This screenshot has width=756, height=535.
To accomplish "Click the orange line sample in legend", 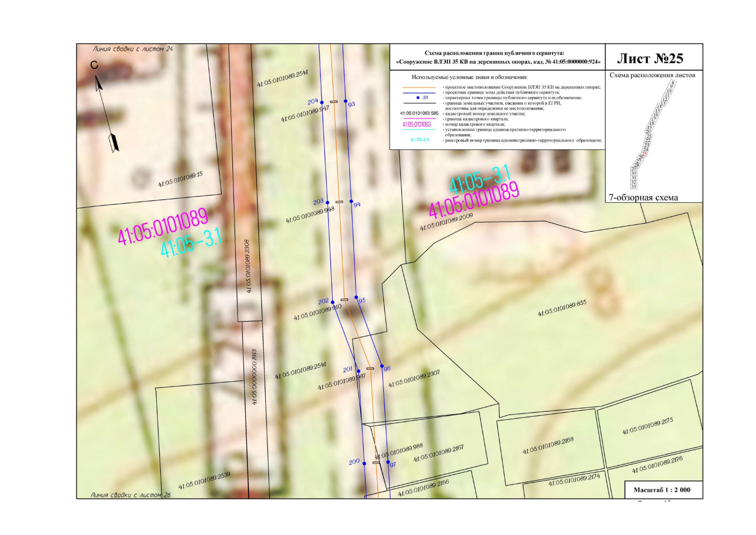I will click(x=419, y=88).
